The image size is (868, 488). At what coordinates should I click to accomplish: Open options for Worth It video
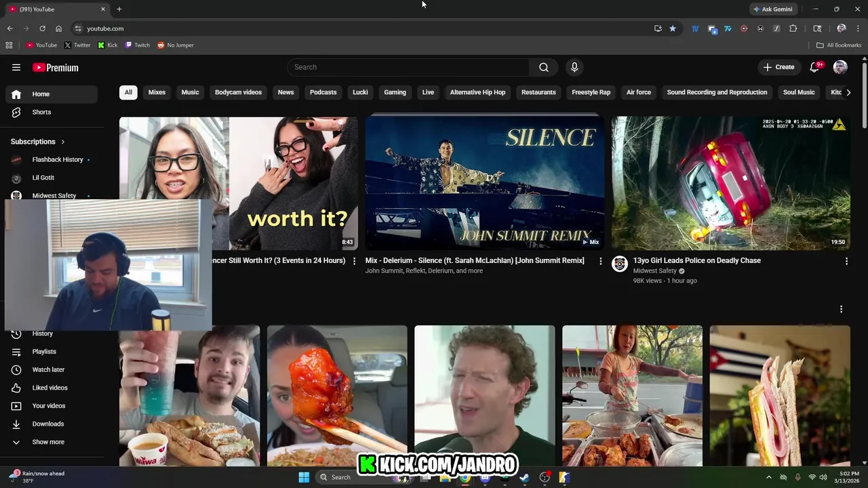point(354,261)
